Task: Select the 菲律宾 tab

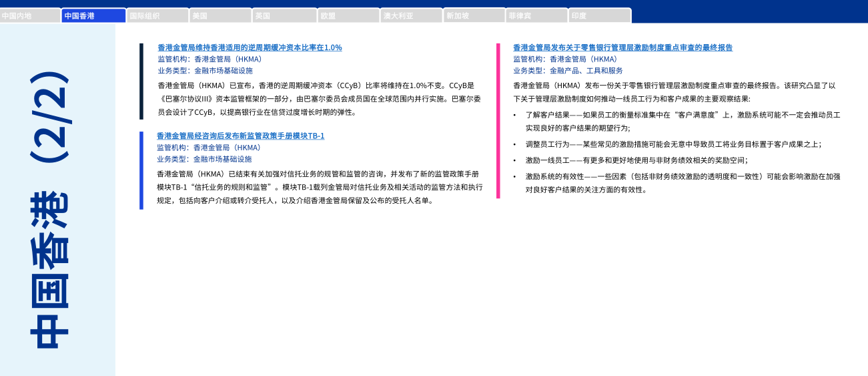Action: tap(536, 15)
